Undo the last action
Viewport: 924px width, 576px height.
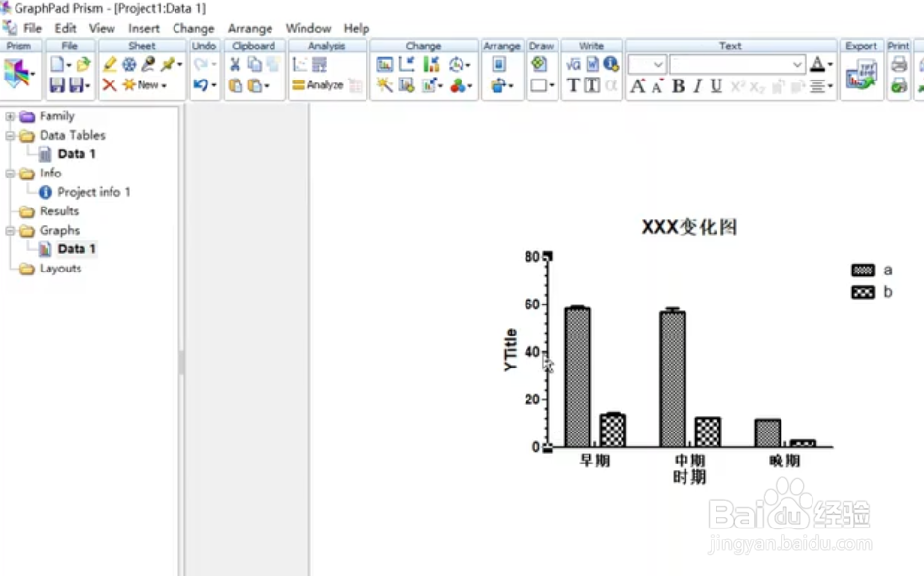[199, 85]
